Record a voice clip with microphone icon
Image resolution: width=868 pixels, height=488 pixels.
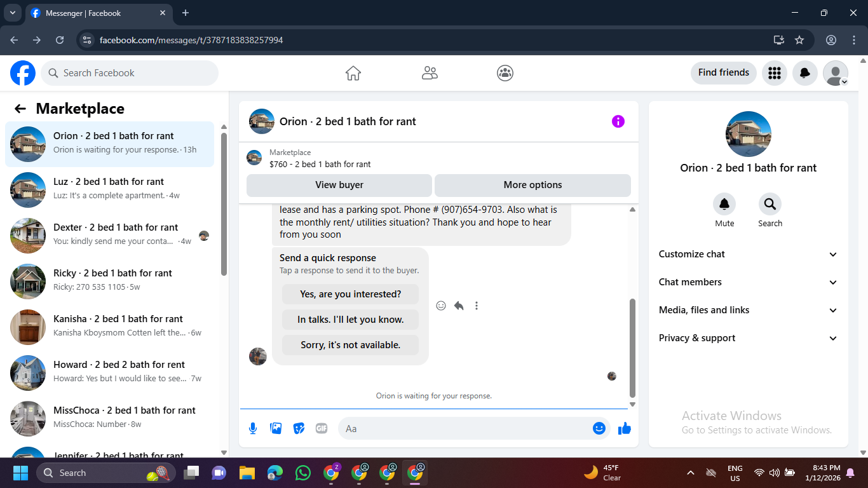click(253, 428)
